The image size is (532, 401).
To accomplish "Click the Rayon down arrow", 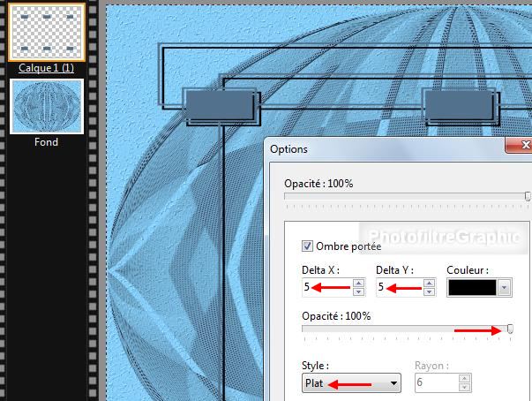I will click(463, 387).
